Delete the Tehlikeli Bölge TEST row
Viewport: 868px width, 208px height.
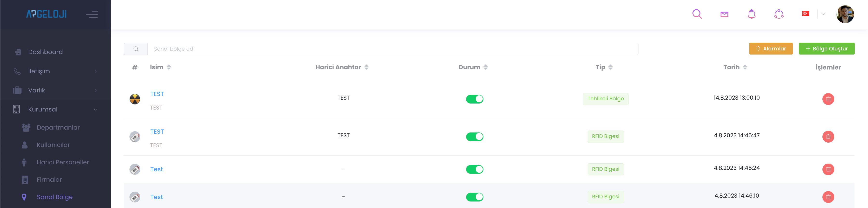click(828, 99)
